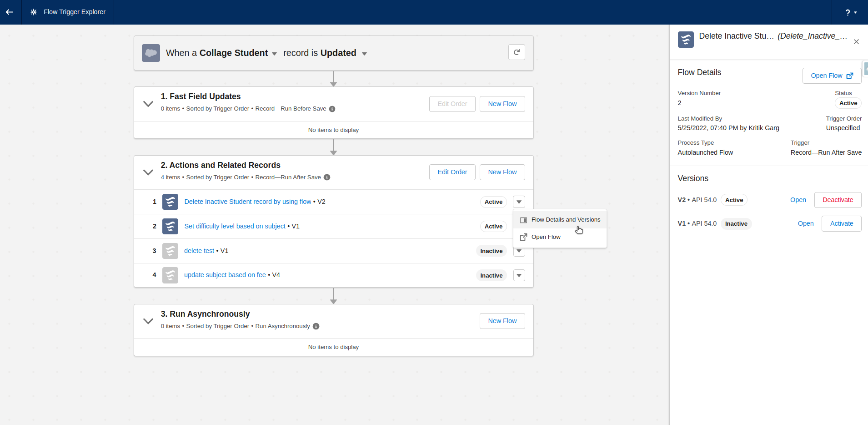Open the Set difficulty level based on subject flow

click(x=234, y=226)
